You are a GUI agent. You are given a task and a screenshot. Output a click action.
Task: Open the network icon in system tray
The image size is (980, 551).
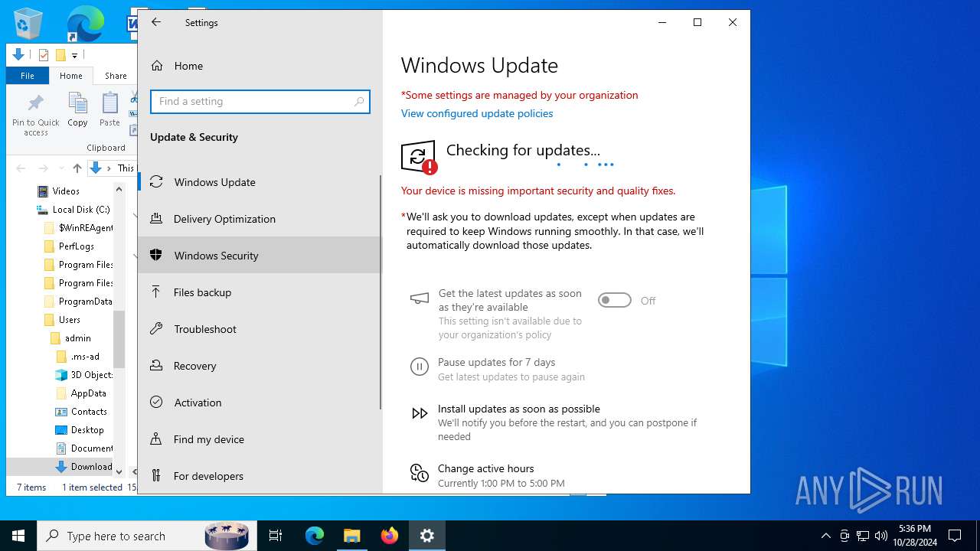point(863,536)
